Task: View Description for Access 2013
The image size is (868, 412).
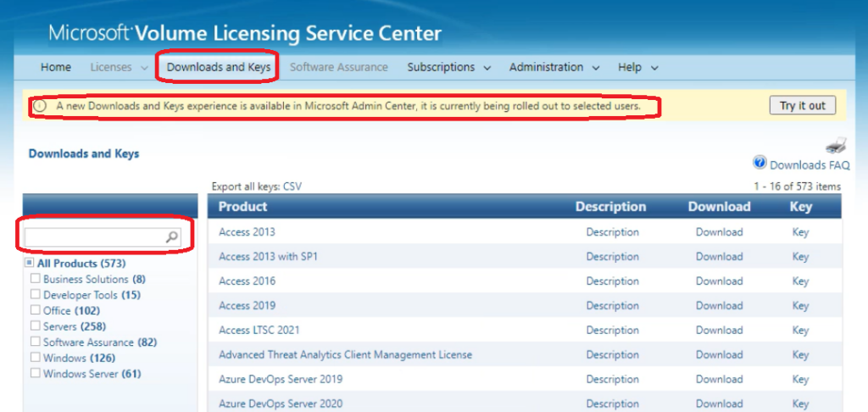Action: [612, 232]
